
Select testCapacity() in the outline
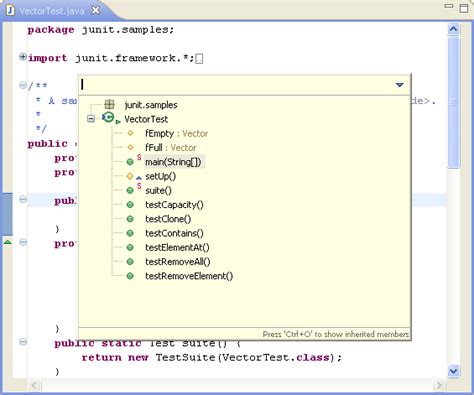pyautogui.click(x=174, y=205)
